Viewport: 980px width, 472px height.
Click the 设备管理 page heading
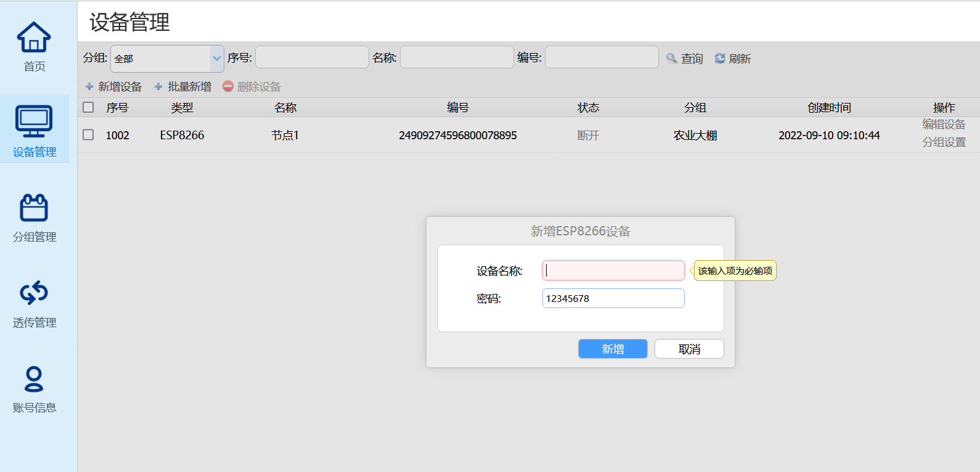129,22
